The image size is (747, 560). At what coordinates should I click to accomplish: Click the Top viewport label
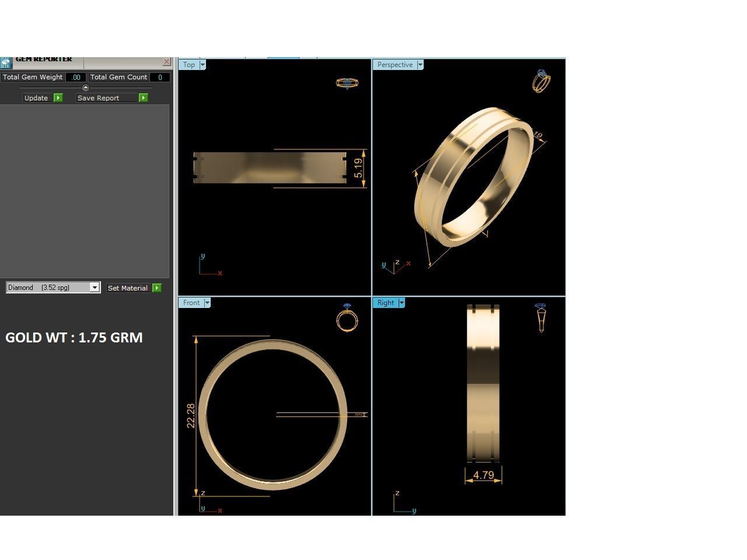[x=189, y=65]
